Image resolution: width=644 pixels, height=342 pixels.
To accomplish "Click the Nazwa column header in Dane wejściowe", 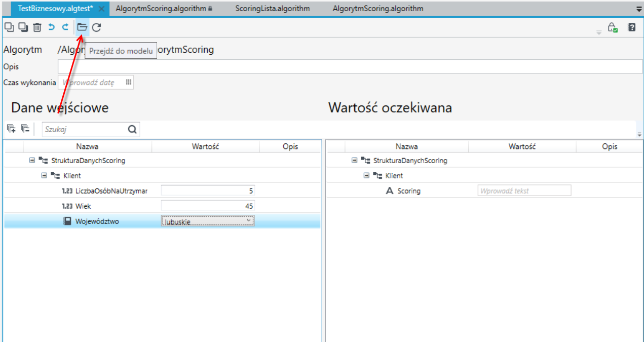I will pyautogui.click(x=87, y=146).
